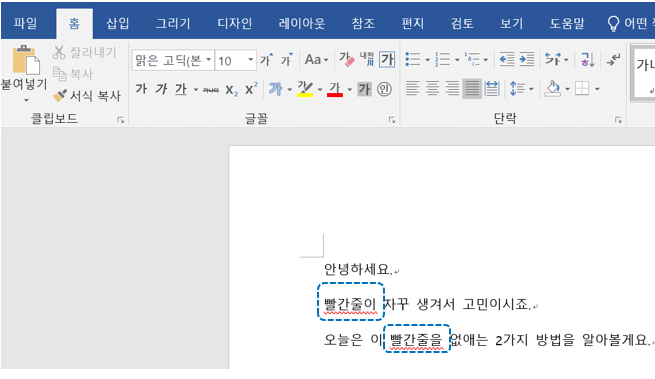The image size is (655, 379).
Task: Apply distributed alignment
Action: [x=492, y=88]
